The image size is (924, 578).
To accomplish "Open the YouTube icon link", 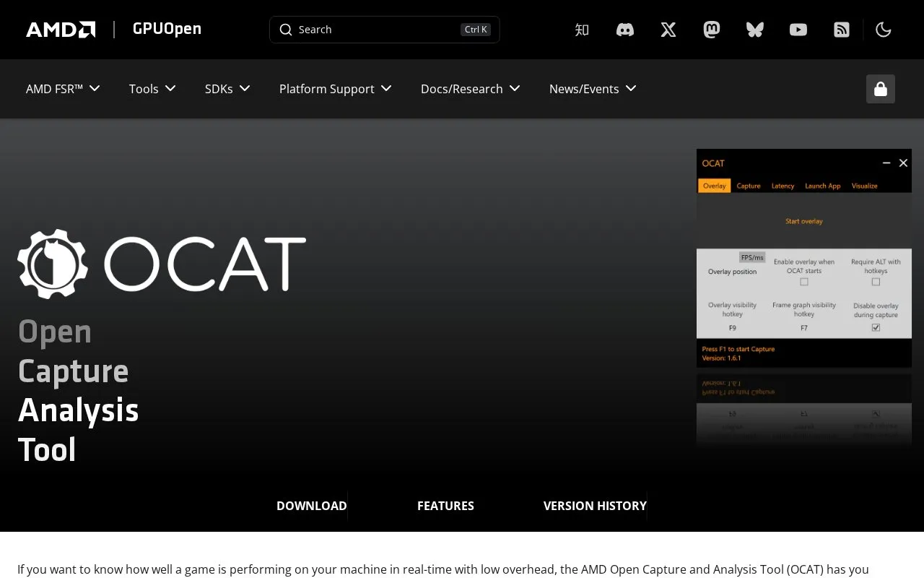I will pos(798,30).
